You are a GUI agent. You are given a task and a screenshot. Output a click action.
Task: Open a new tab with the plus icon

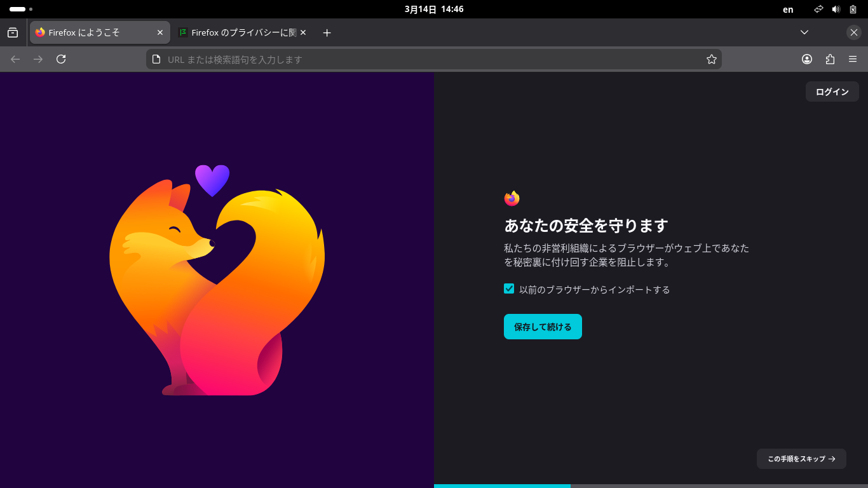coord(327,32)
